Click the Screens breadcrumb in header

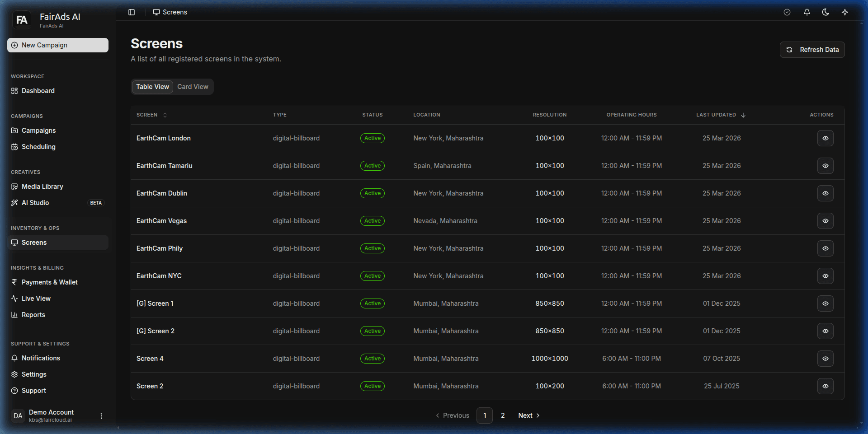[170, 12]
